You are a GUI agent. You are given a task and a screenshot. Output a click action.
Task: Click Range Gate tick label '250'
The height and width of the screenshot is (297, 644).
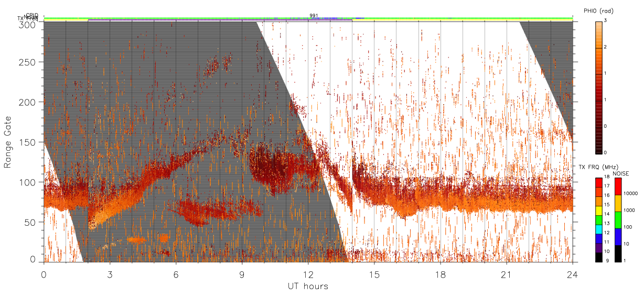pyautogui.click(x=28, y=62)
